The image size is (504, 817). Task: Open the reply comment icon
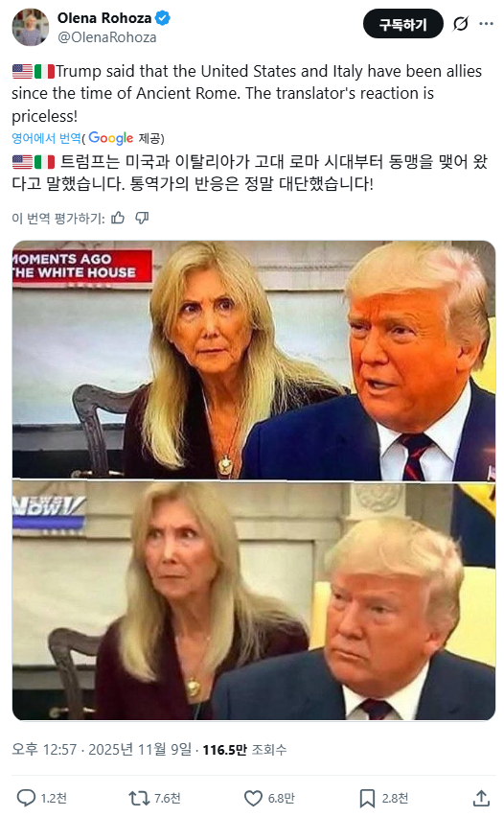click(26, 798)
